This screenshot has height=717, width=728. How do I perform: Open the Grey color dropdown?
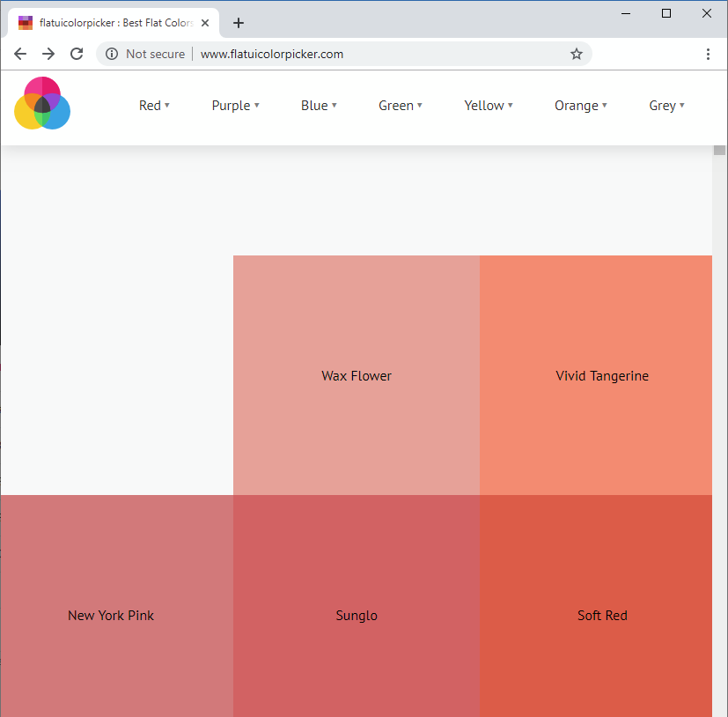click(x=666, y=106)
